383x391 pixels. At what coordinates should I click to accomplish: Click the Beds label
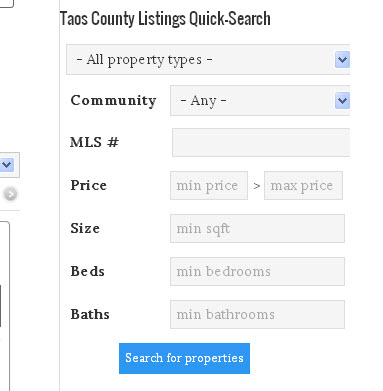(x=87, y=271)
